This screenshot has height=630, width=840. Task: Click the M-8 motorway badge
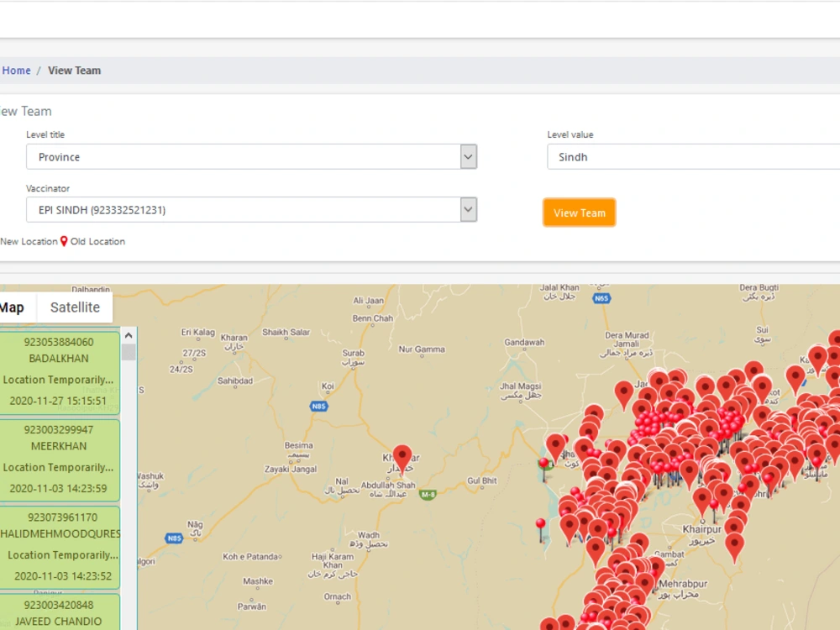pos(428,495)
